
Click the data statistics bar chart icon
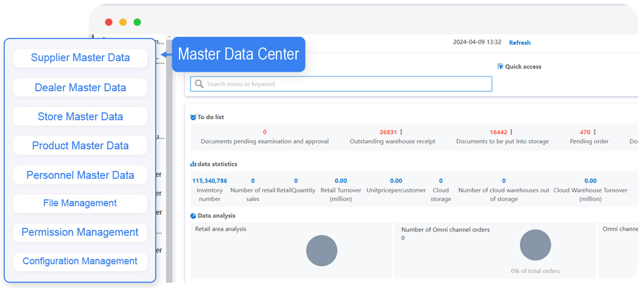(193, 164)
